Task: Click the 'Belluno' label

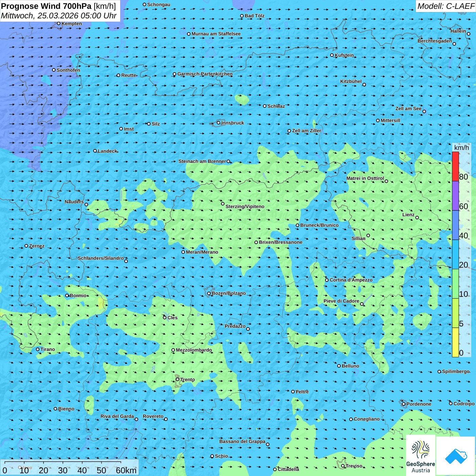Action: coord(350,366)
